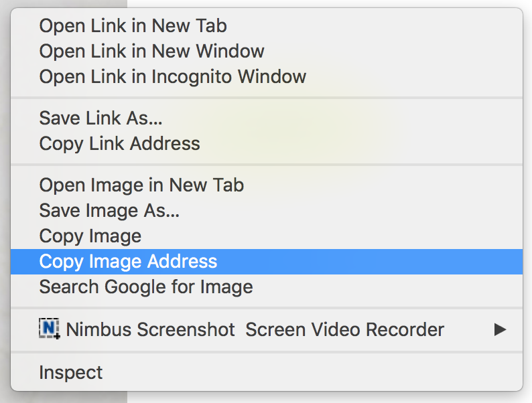Select Copy Link Address

(x=267, y=143)
